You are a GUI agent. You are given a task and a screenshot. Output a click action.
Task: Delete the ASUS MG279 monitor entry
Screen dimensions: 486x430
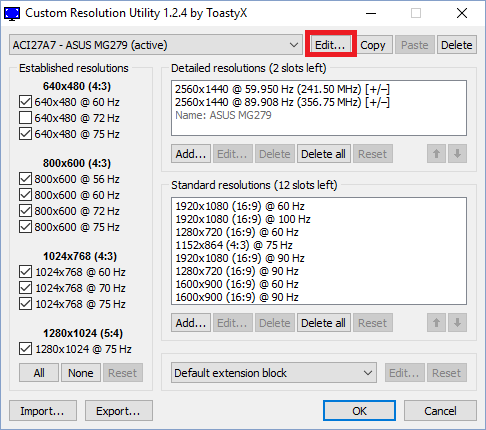pos(457,45)
